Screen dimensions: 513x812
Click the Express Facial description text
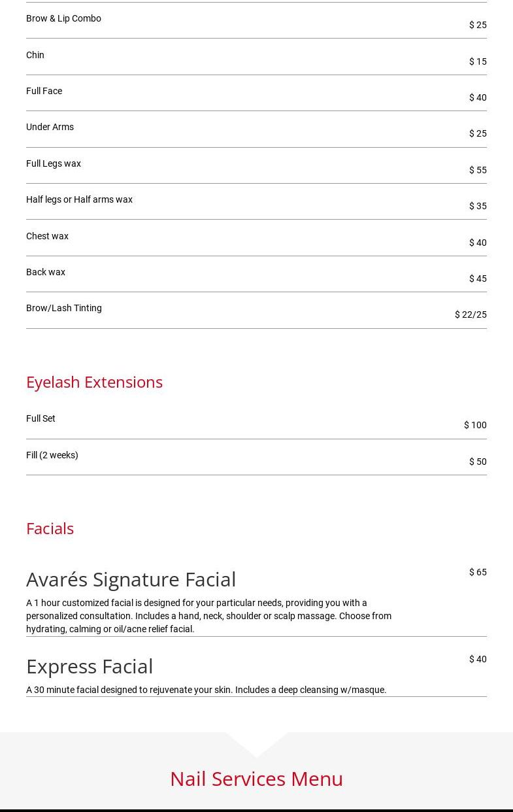click(x=207, y=690)
